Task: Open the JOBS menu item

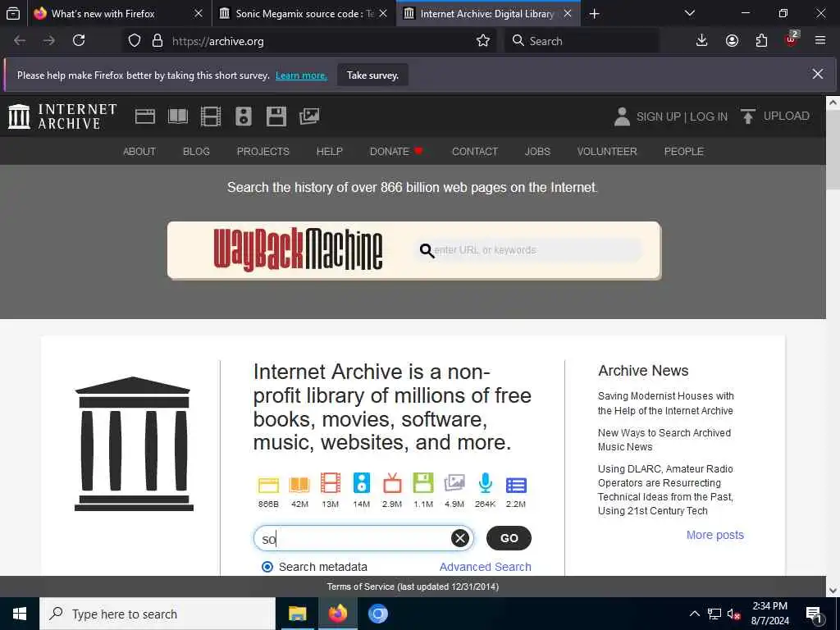Action: 537,152
